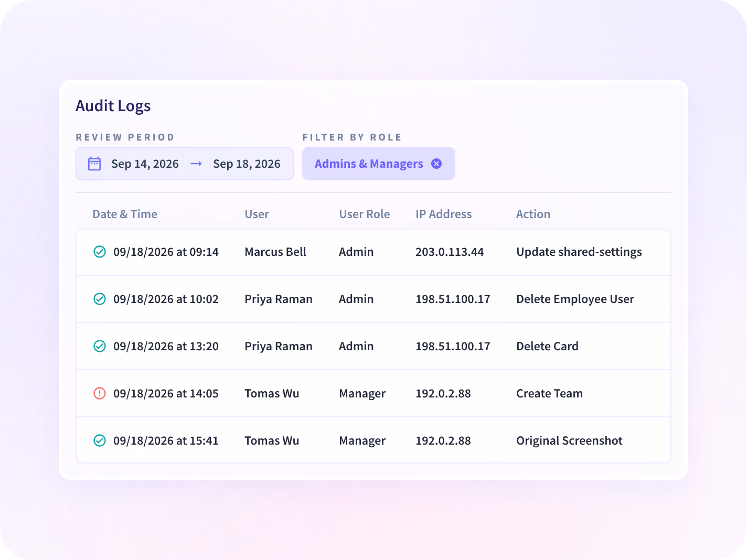Select the Sep 18, 2026 end date
This screenshot has width=747, height=560.
point(247,164)
